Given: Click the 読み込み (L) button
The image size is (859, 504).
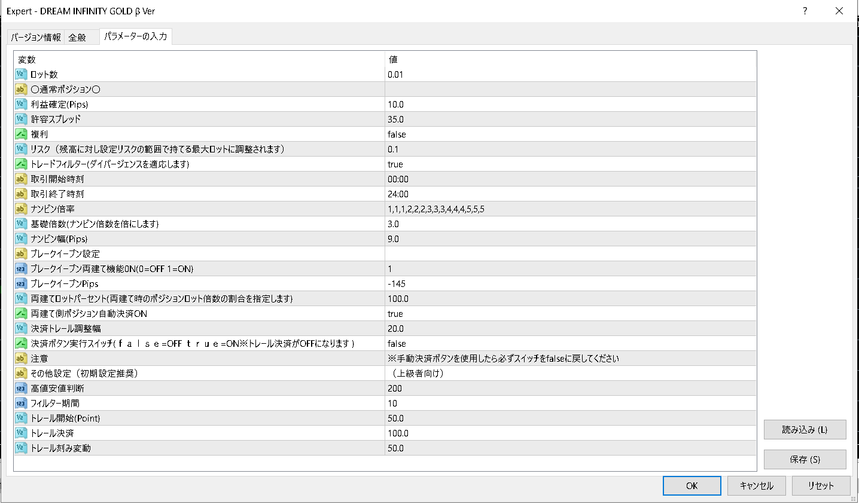Looking at the screenshot, I should click(x=805, y=429).
